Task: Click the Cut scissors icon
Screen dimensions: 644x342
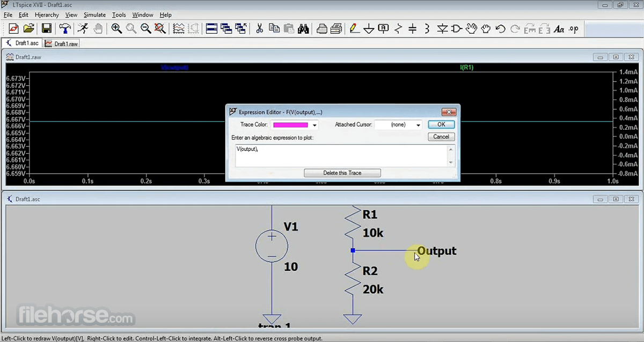Action: 259,28
